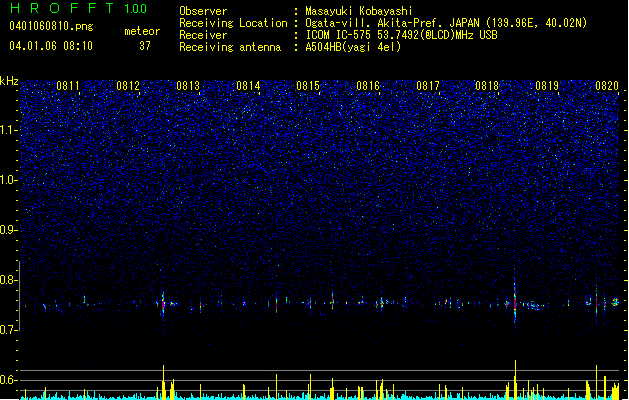Click the tallest yellow intensity bar below 0818
Screen dimensions: 629x400
point(515,380)
